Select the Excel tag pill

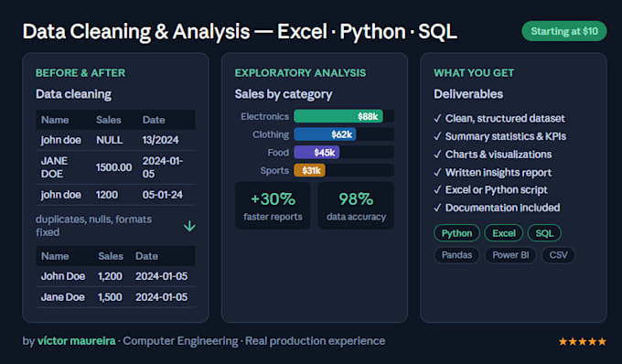504,233
